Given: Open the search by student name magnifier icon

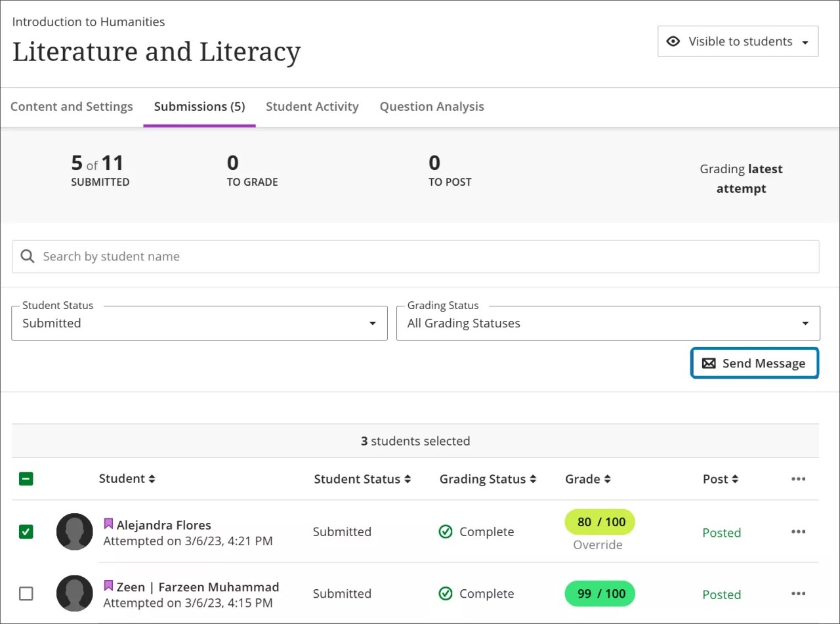Looking at the screenshot, I should click(27, 256).
